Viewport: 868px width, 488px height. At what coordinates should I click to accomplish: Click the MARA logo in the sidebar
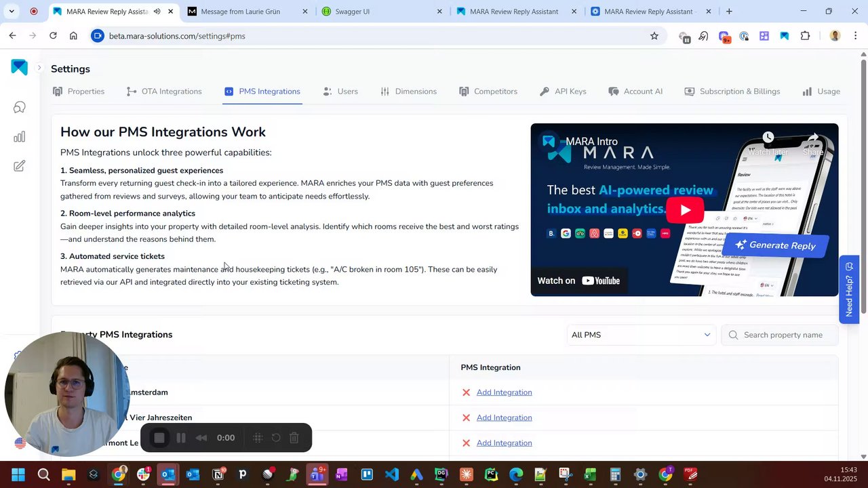tap(19, 67)
